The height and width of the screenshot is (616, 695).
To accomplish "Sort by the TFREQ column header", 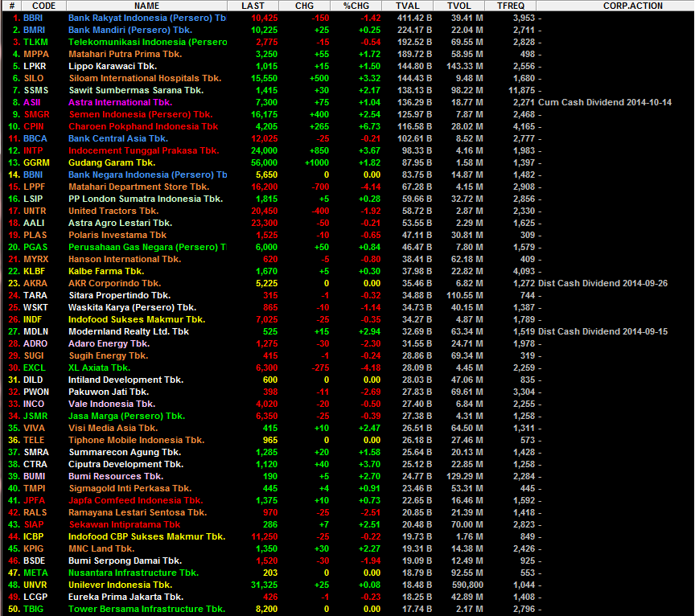I will [510, 6].
